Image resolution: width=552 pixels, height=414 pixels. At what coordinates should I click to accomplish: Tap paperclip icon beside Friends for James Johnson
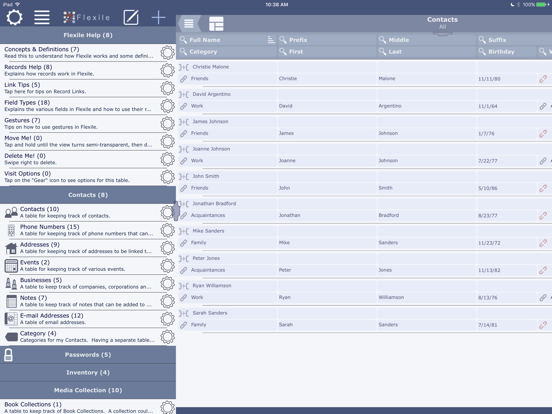tap(183, 133)
